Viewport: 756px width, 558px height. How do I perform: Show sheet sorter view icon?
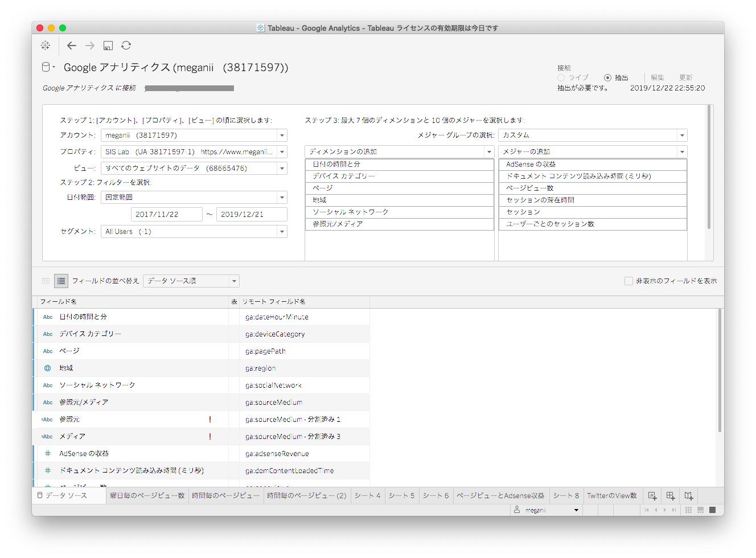coord(689,510)
